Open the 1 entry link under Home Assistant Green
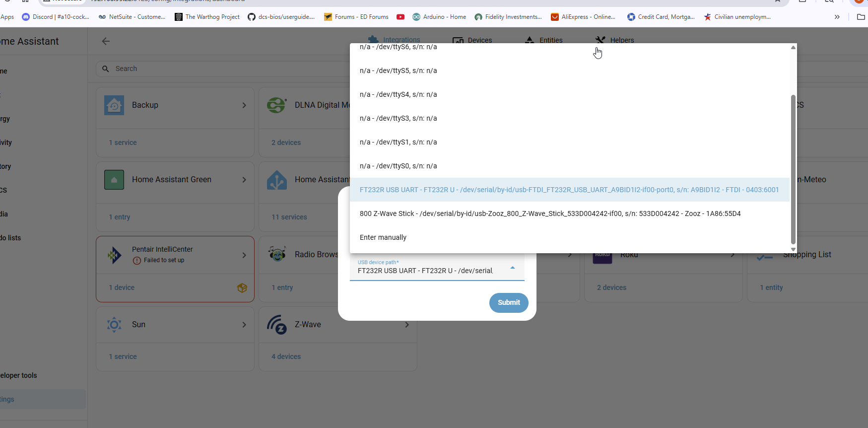 120,217
